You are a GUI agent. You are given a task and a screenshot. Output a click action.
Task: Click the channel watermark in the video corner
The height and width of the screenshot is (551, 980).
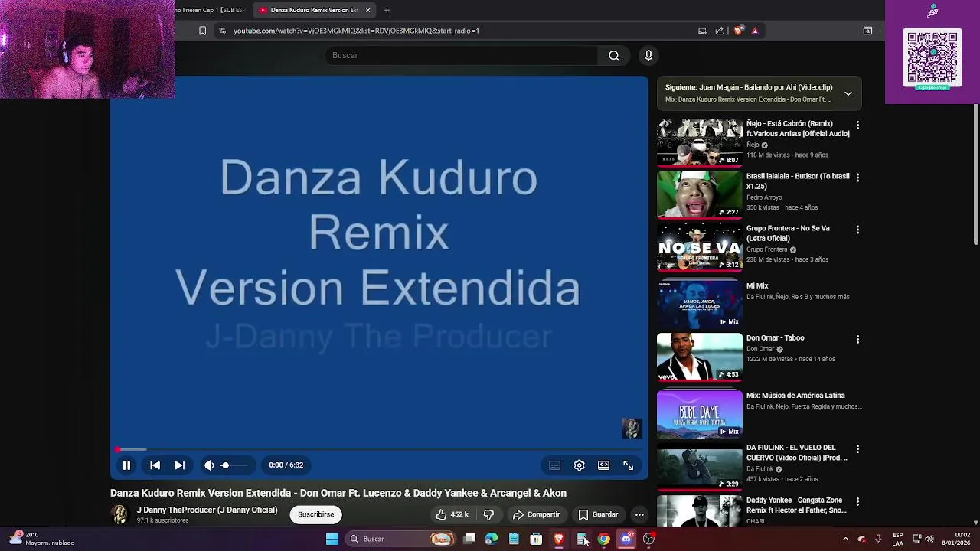click(x=632, y=429)
